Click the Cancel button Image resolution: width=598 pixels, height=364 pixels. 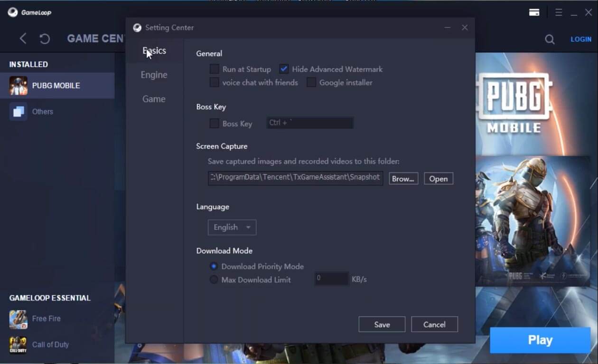pos(434,325)
